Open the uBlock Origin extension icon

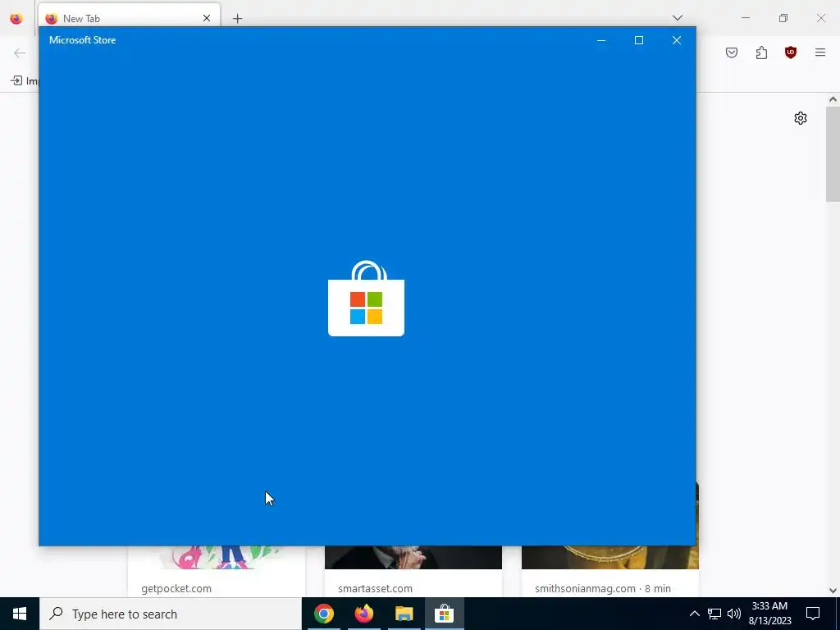tap(791, 52)
